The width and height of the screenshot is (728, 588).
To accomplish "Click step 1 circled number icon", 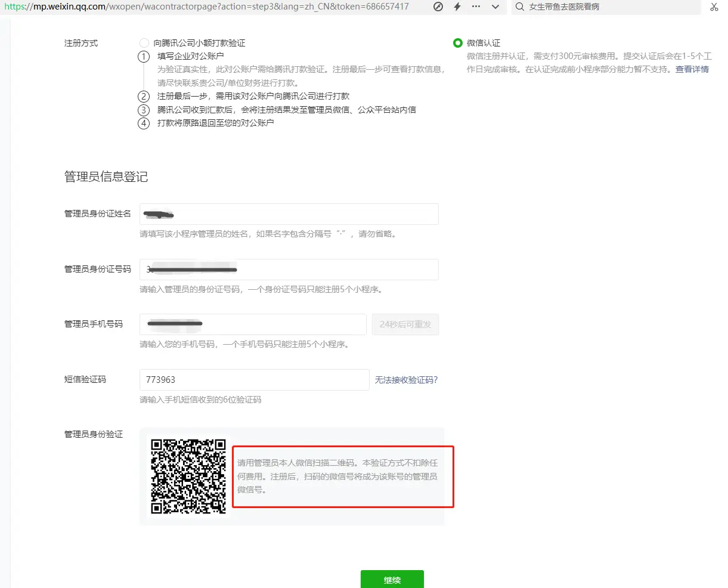I will coord(144,57).
